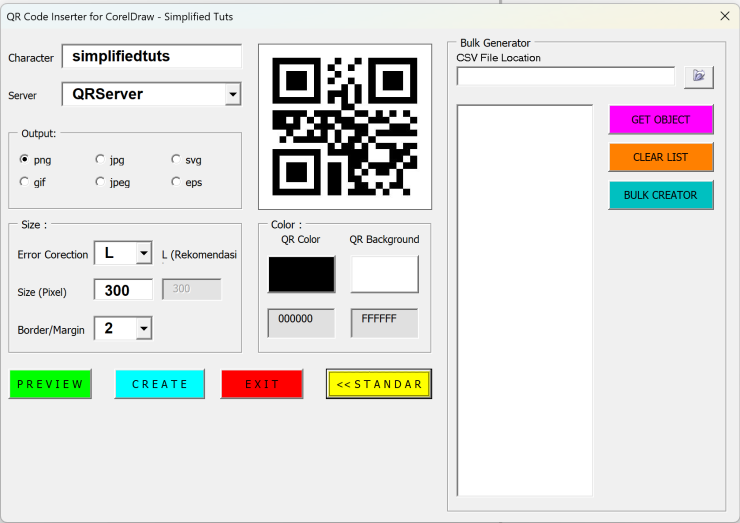Screen dimensions: 740x523
Task: Click the cyan CREATE button
Action: (160, 384)
